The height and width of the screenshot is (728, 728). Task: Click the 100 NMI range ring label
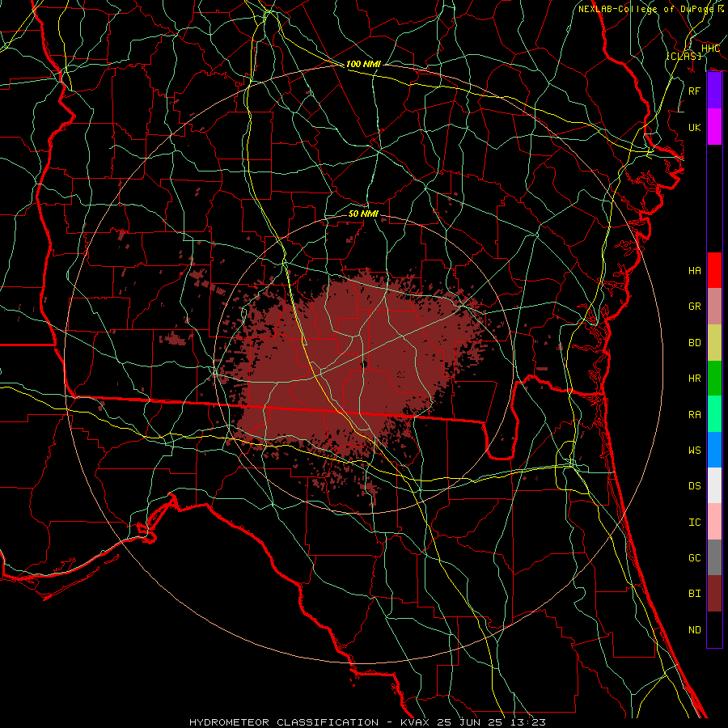[363, 64]
